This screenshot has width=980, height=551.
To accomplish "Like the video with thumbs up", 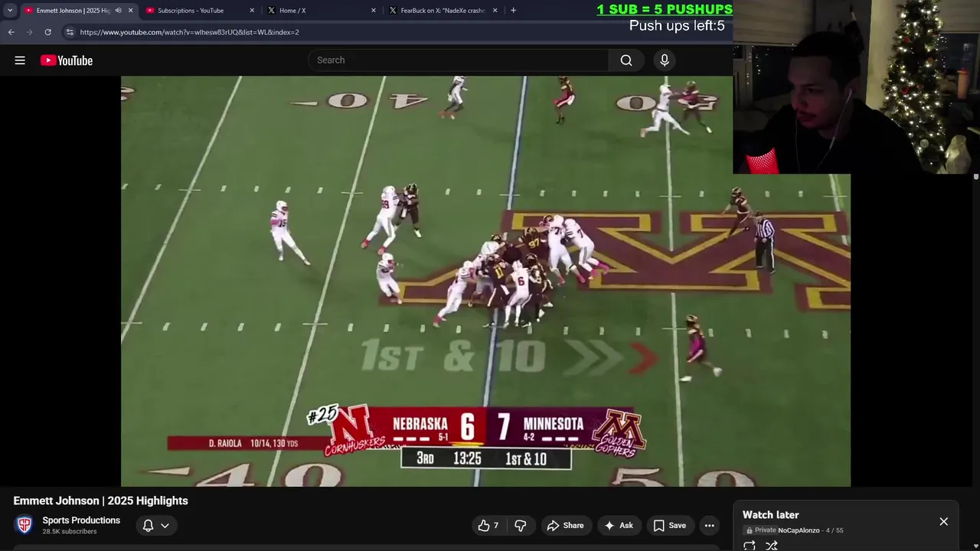I will 488,525.
